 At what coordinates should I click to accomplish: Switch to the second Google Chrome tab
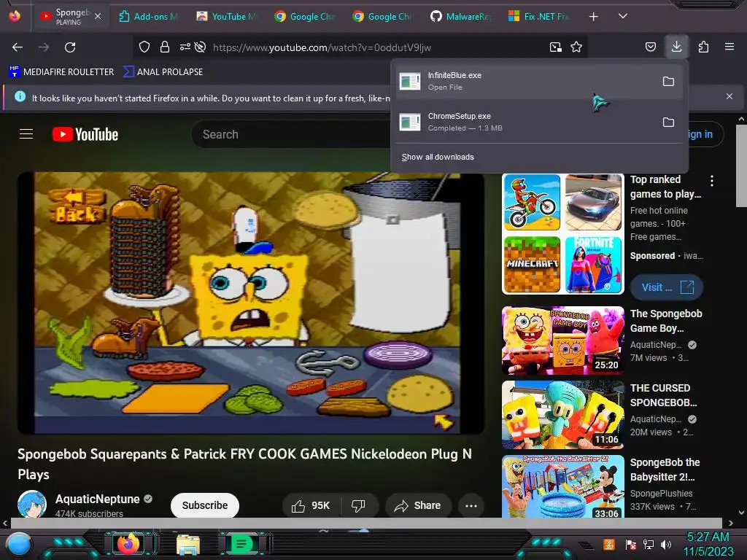tap(383, 17)
